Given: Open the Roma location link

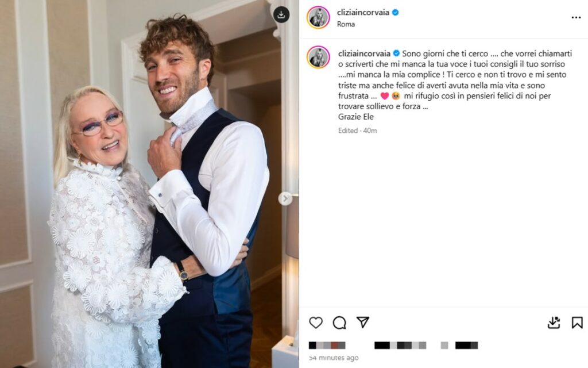Looking at the screenshot, I should point(346,24).
